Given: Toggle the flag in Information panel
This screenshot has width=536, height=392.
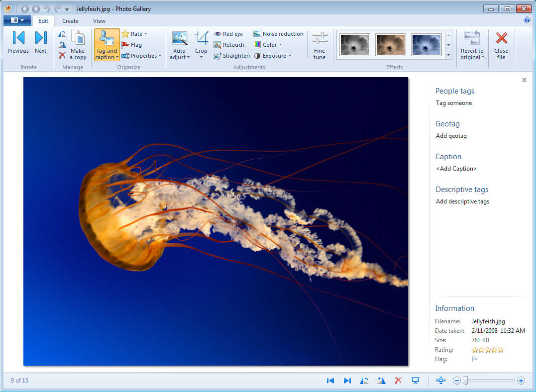Looking at the screenshot, I should pos(474,359).
